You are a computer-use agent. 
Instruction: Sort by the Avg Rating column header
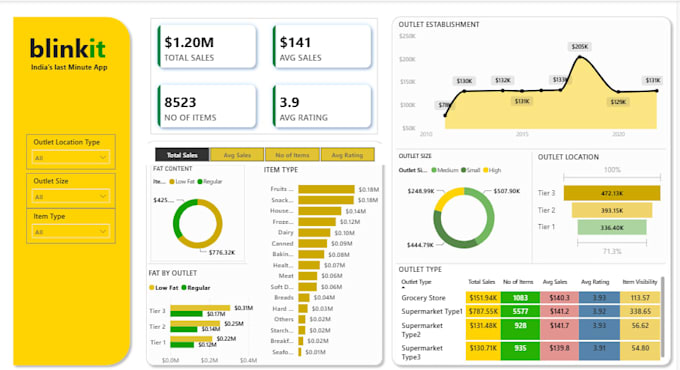(x=595, y=282)
